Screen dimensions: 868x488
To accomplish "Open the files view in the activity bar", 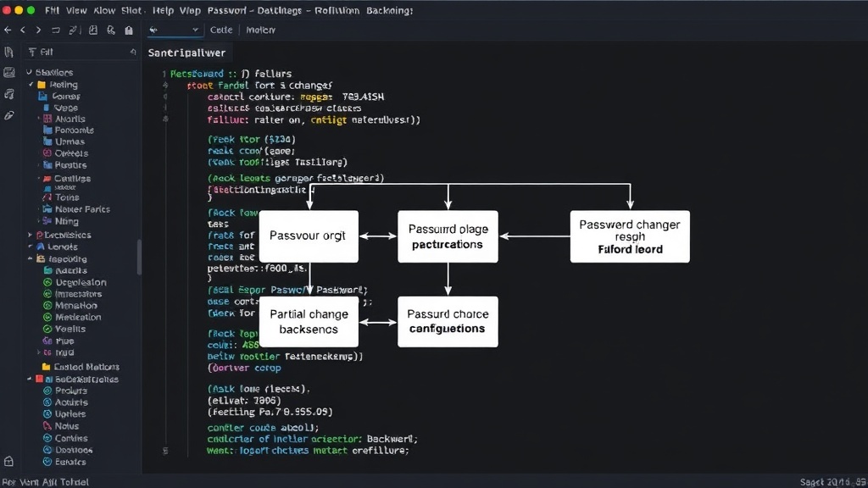I will click(x=8, y=52).
